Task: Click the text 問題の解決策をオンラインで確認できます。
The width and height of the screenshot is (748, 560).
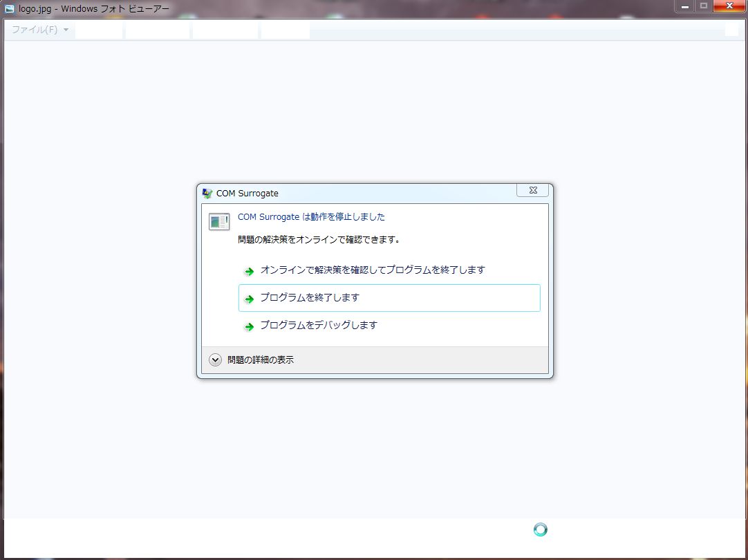Action: tap(319, 239)
